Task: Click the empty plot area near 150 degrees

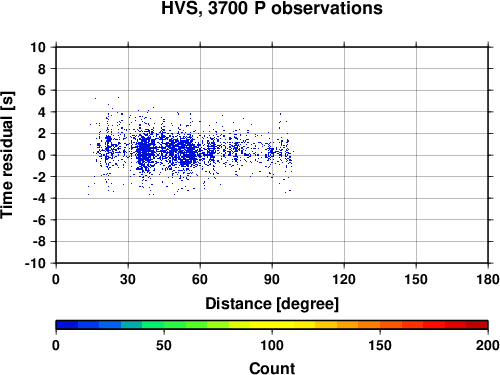Action: 416,155
